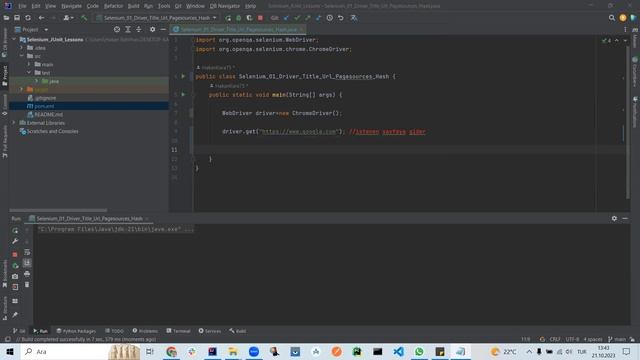Open Search Everywhere magnifier icon
640x360 pixels.
coord(611,18)
